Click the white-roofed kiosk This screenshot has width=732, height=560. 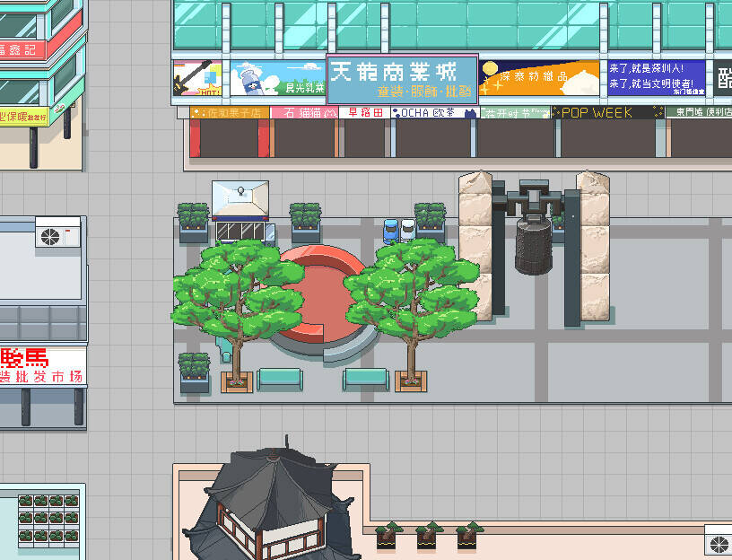[x=241, y=213]
